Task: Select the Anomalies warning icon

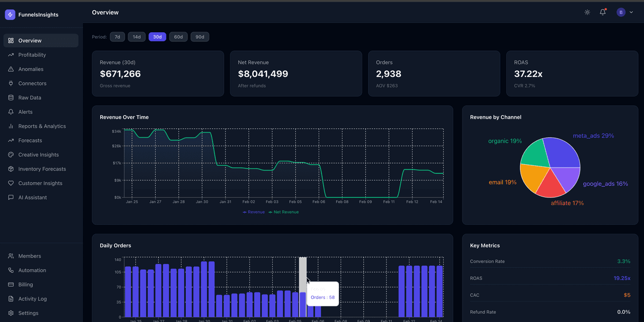Action: 11,69
